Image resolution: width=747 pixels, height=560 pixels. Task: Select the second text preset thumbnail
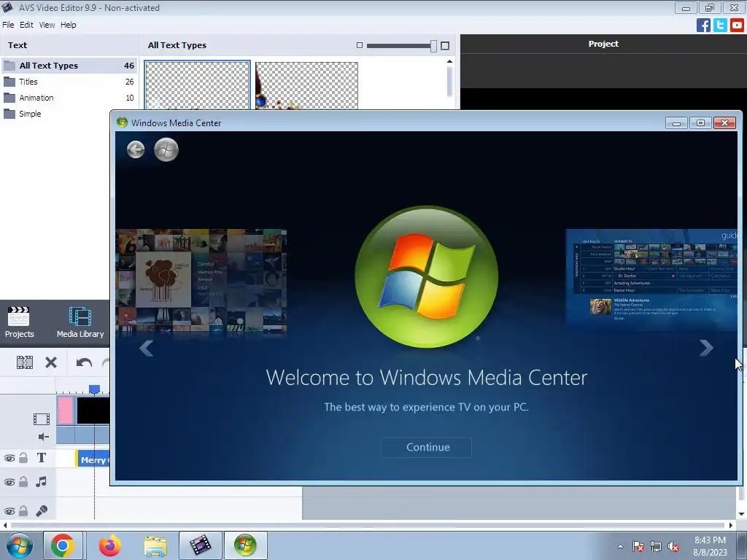click(x=307, y=85)
